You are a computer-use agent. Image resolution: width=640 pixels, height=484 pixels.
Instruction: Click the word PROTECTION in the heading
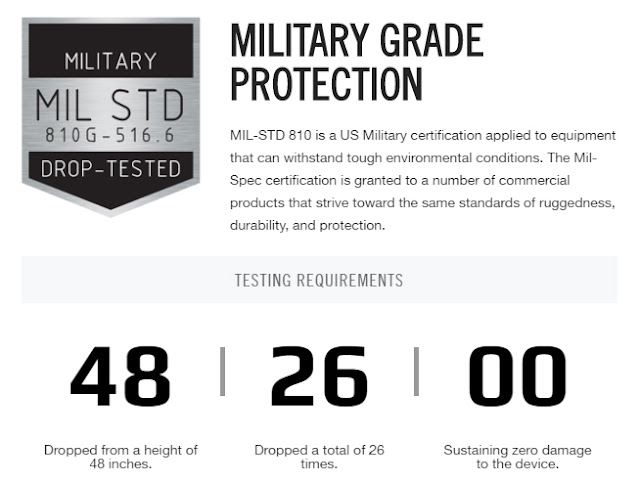(327, 84)
